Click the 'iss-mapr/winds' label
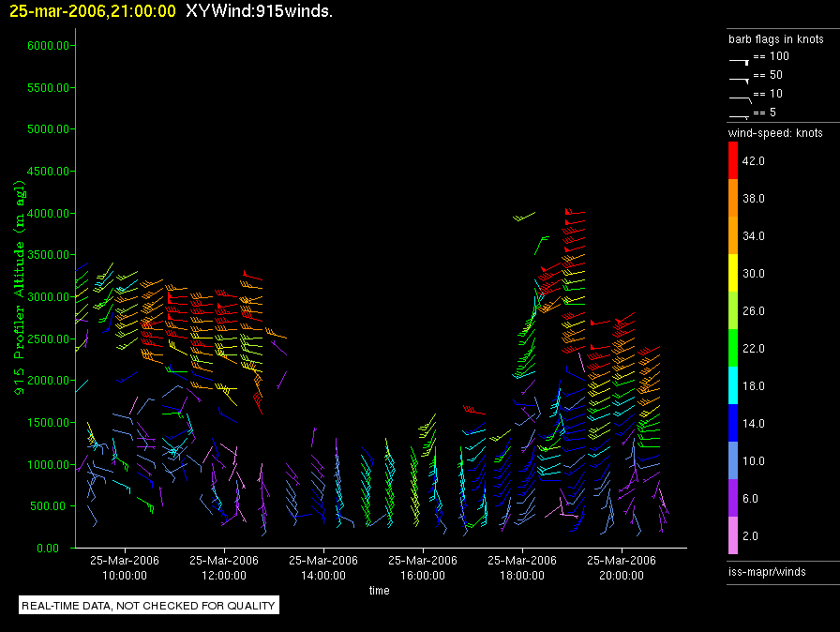 (x=767, y=572)
